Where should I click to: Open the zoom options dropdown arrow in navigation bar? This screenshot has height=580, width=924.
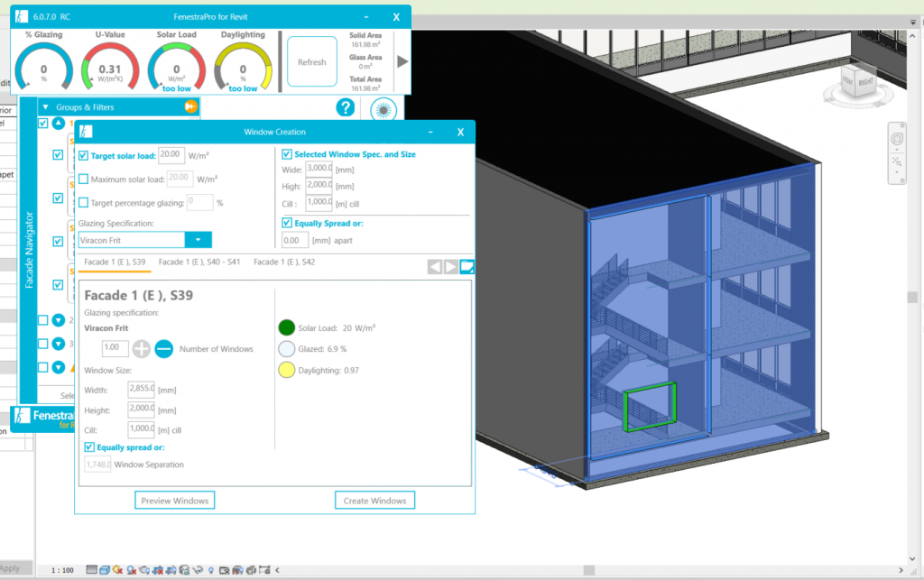[x=897, y=172]
